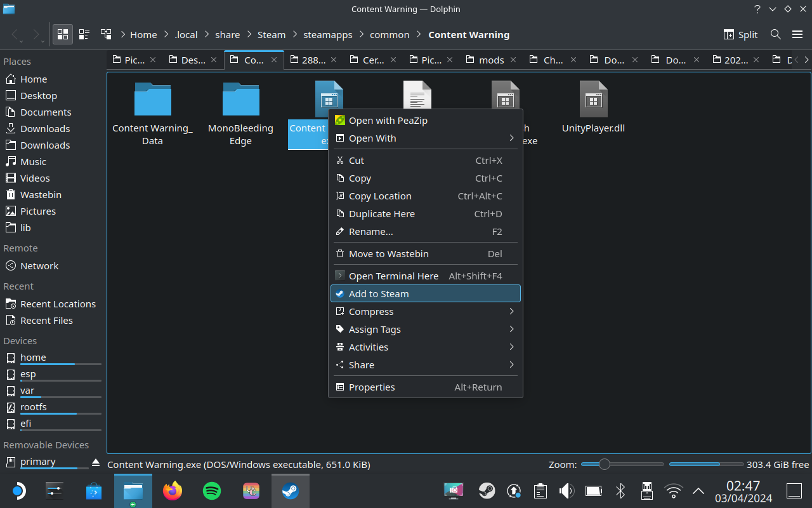
Task: Expand the Activities submenu
Action: (426, 347)
